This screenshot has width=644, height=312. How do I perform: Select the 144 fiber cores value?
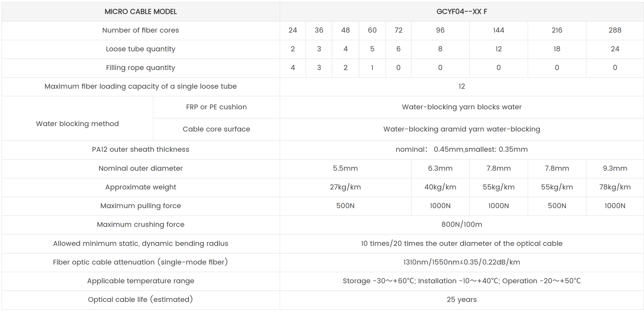pyautogui.click(x=498, y=30)
